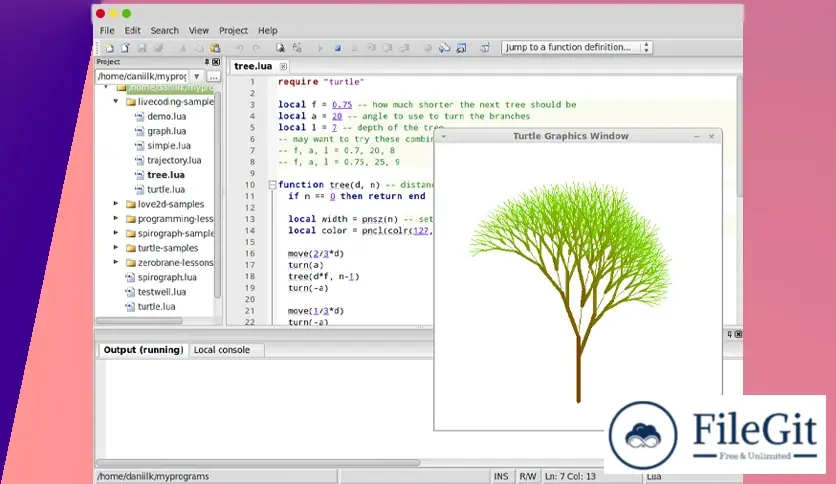Click the Step Into toolbar icon
The height and width of the screenshot is (484, 836).
pos(371,48)
